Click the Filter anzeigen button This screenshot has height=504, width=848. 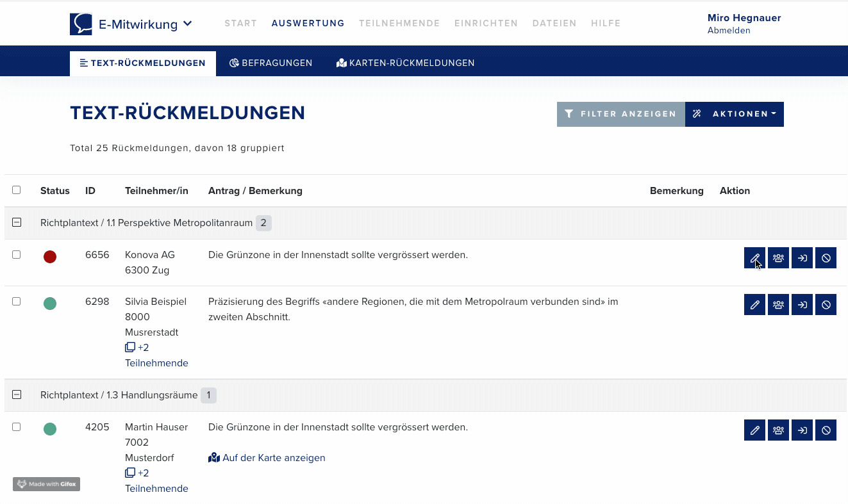tap(620, 114)
